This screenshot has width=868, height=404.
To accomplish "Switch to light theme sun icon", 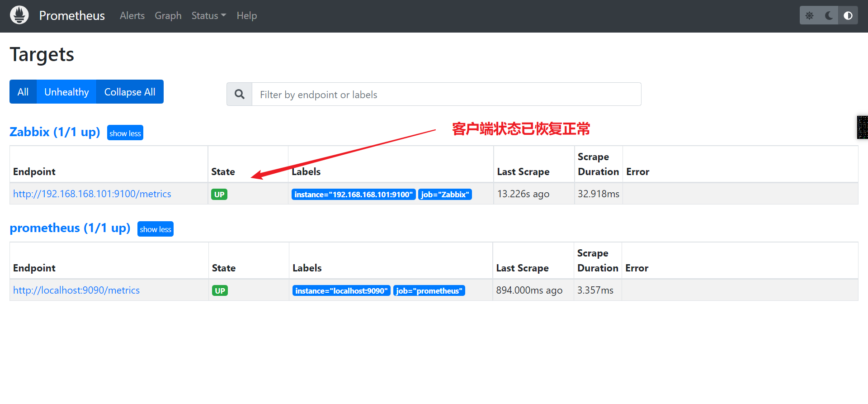I will point(809,16).
